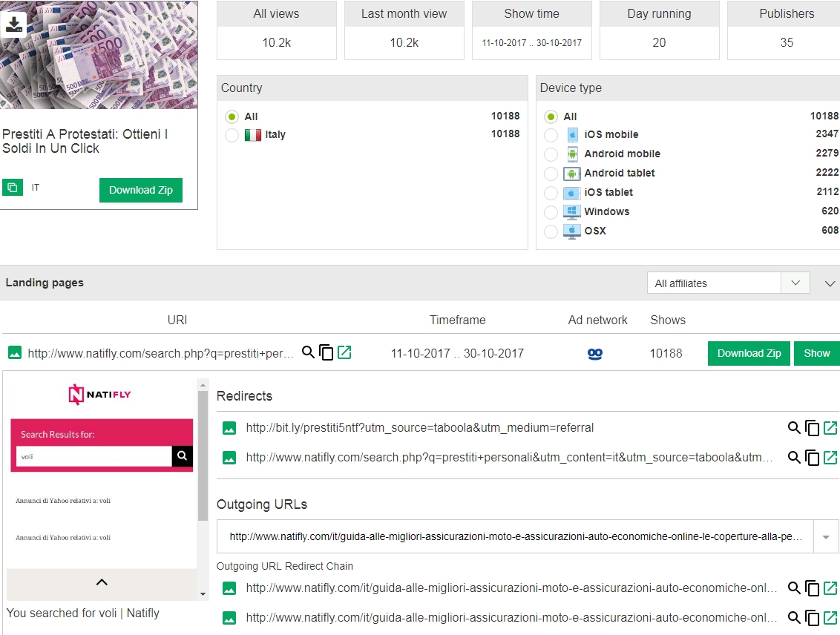The image size is (840, 635).
Task: Click the image icon of the first outgoing redirect chain URL
Action: coord(229,588)
